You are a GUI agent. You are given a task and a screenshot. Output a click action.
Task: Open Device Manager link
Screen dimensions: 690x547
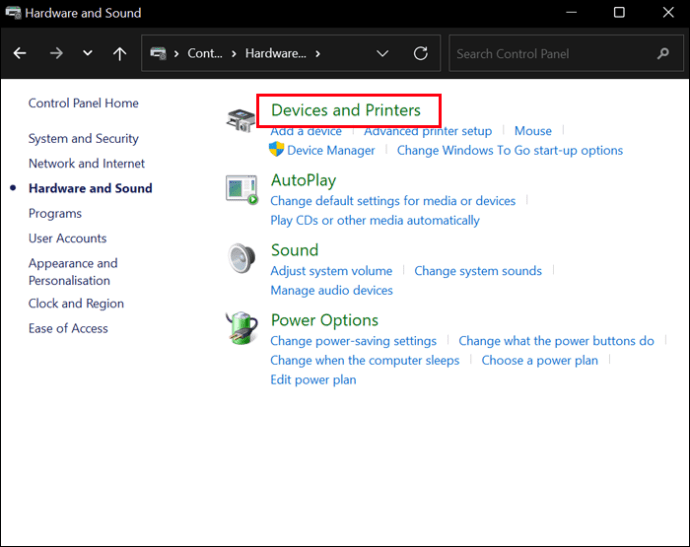[x=331, y=151]
